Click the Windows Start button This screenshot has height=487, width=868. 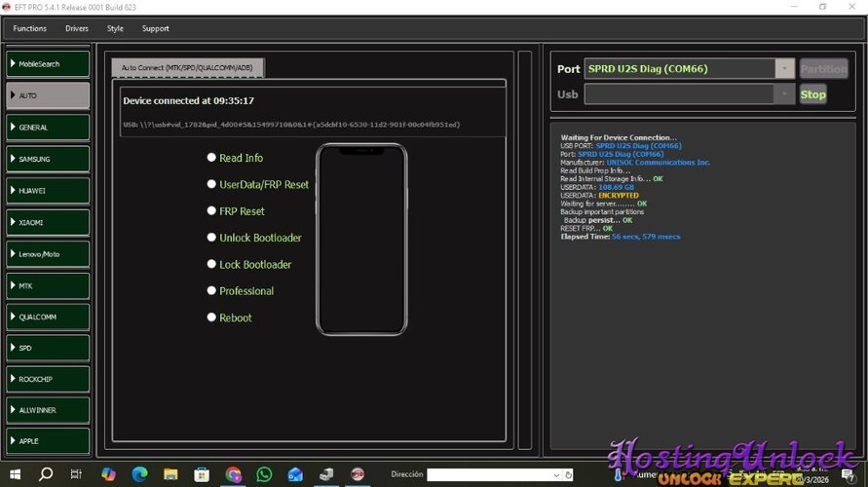coord(15,474)
